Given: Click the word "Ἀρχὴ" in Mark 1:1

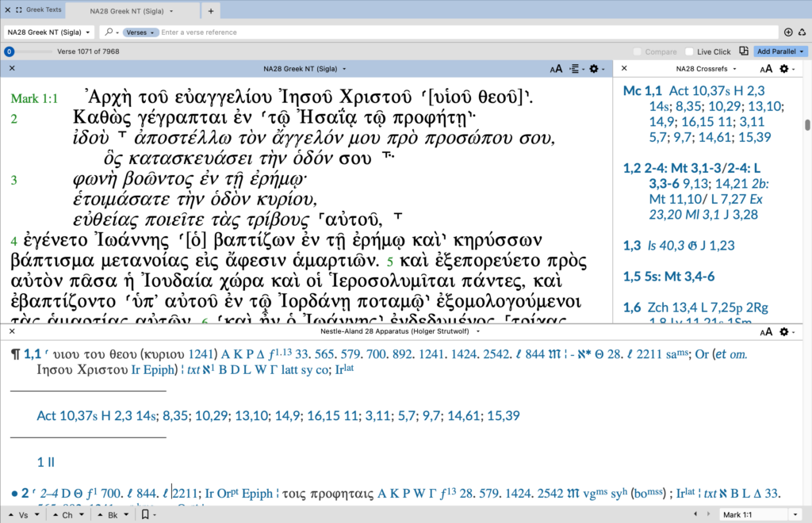Looking at the screenshot, I should point(108,97).
